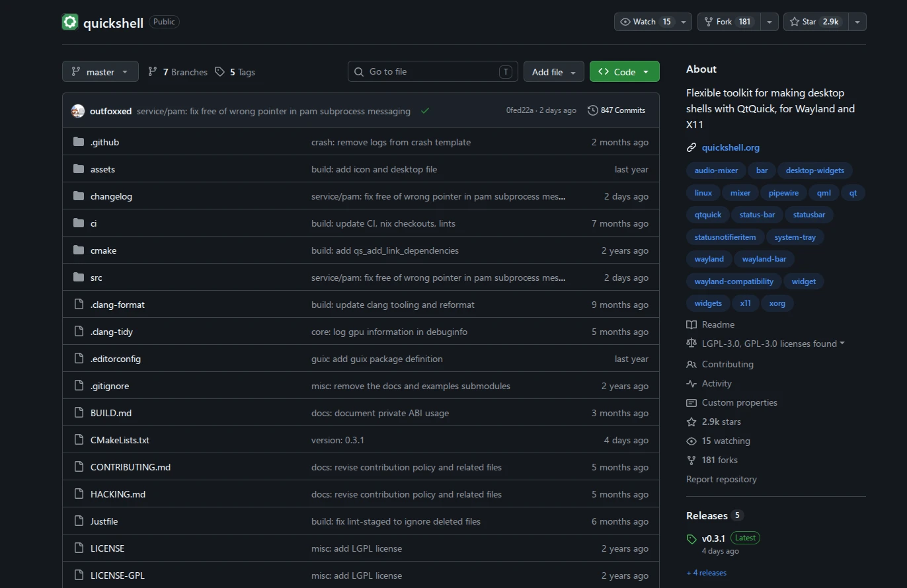Click the src folder icon
Screen dimensions: 907x588
[x=79, y=277]
